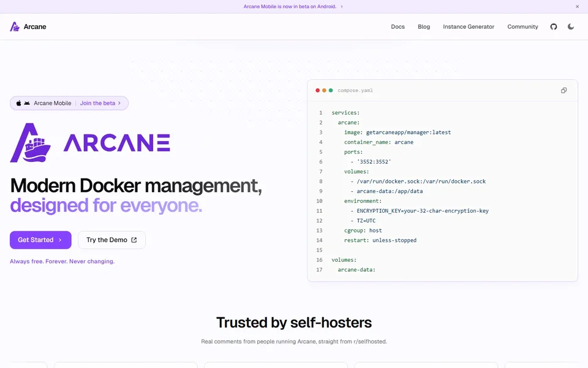Click the docker.sock volume line
The height and width of the screenshot is (368, 588).
point(418,182)
